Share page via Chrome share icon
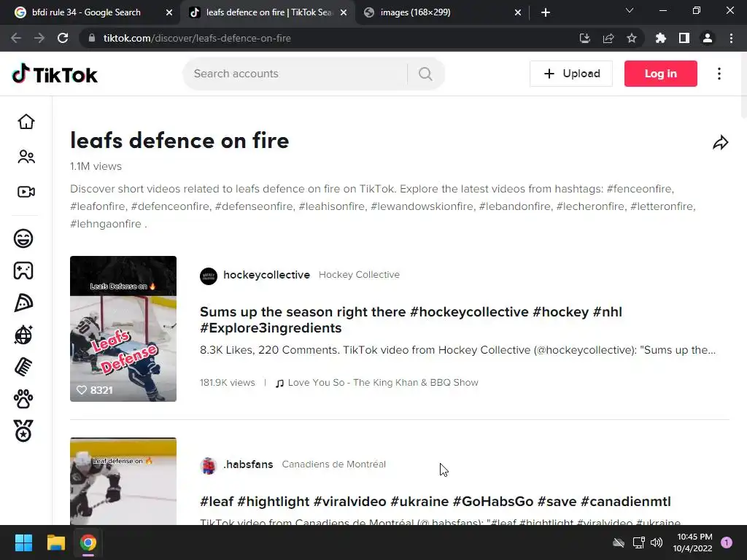The height and width of the screenshot is (560, 747). (x=608, y=38)
